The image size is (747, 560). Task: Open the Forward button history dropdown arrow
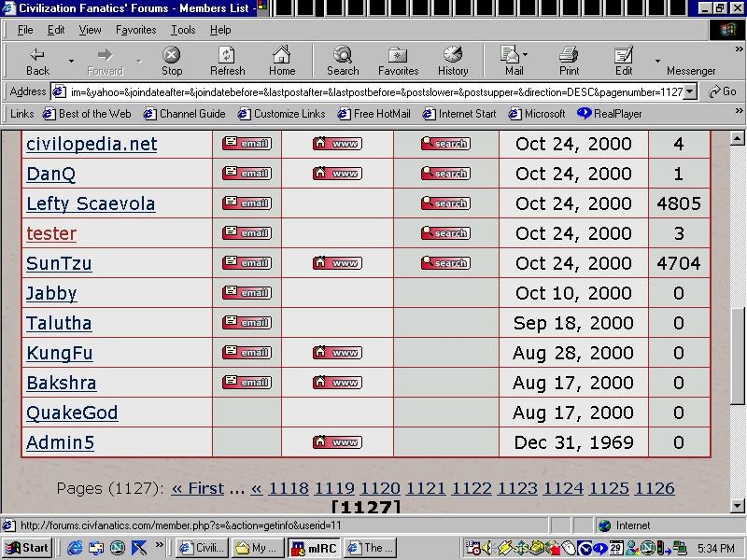coord(138,61)
